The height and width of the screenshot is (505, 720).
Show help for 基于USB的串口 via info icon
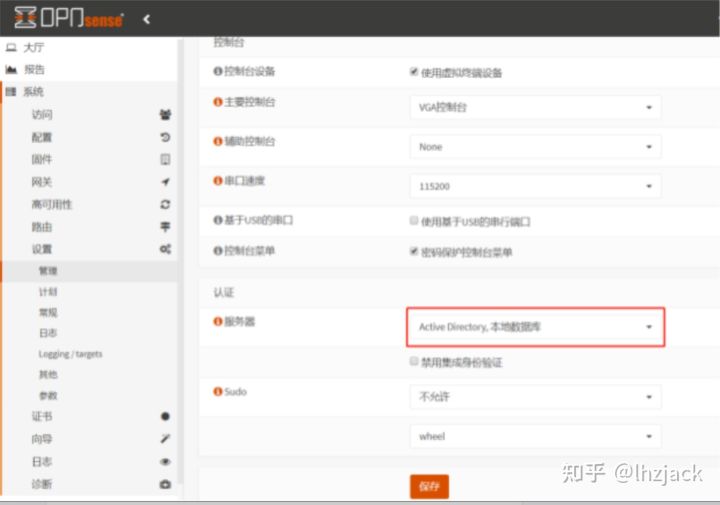point(218,220)
